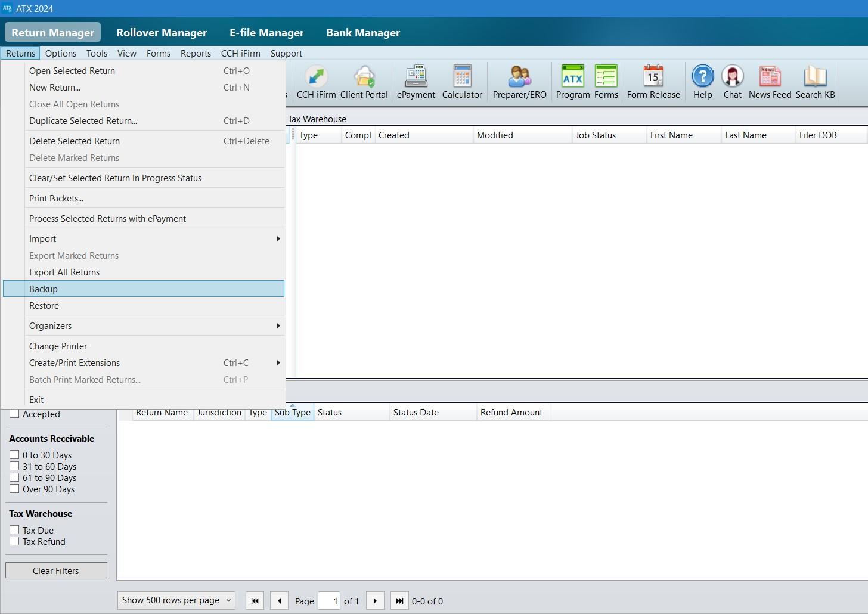This screenshot has width=868, height=614.
Task: Sort by the First Name column header
Action: (x=684, y=135)
